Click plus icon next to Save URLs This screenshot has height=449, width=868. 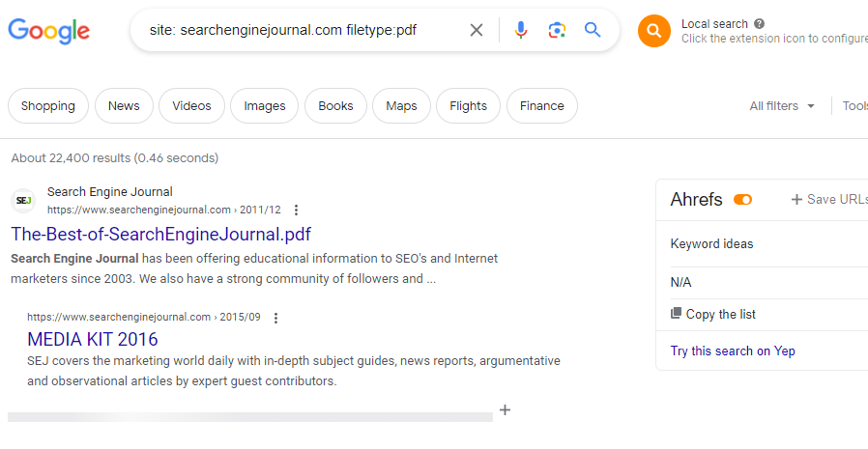point(796,200)
